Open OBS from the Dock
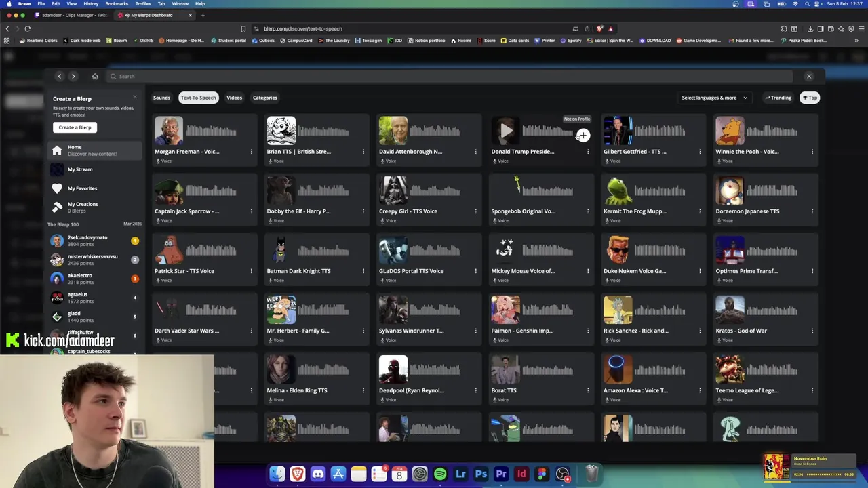 click(x=562, y=474)
